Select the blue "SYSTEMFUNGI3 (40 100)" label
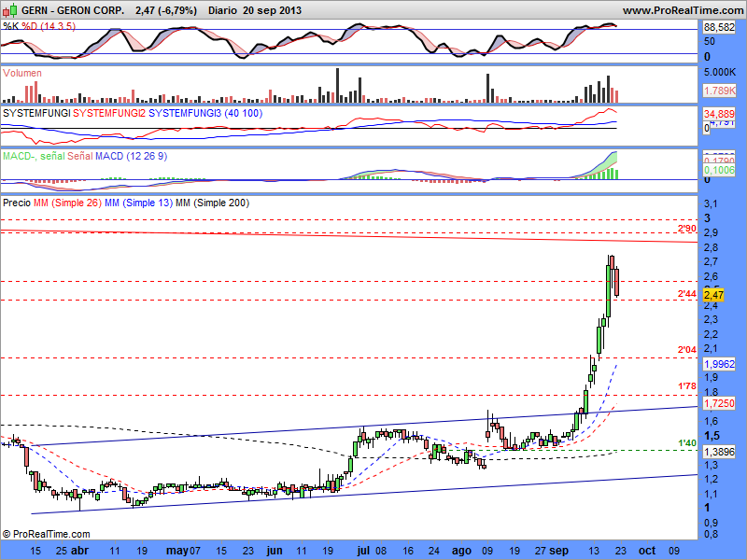The height and width of the screenshot is (560, 747). pyautogui.click(x=205, y=113)
